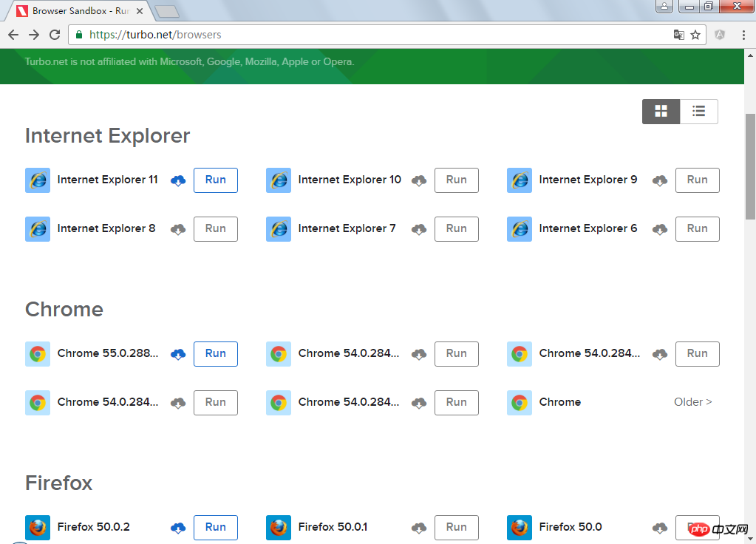Viewport: 756px width, 544px height.
Task: Open the Chrome user profile button
Action: 664,6
